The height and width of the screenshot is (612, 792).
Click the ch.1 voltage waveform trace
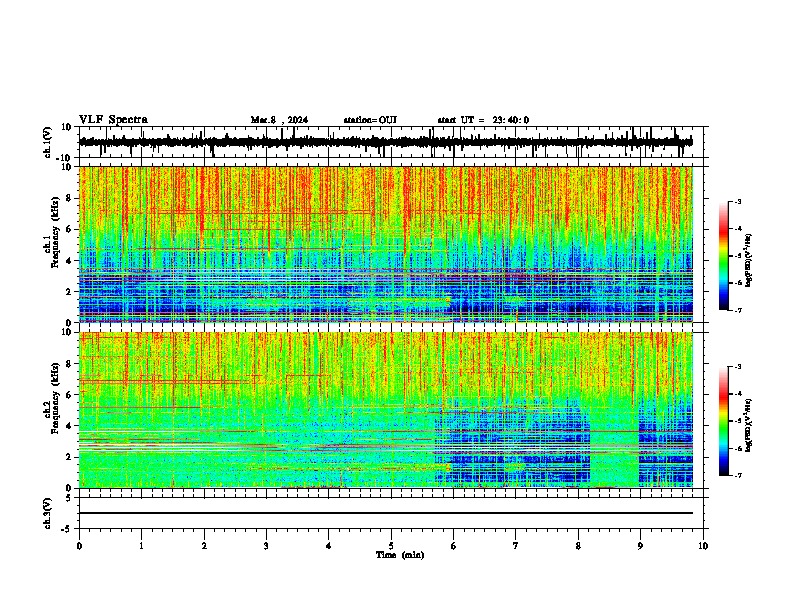point(385,142)
